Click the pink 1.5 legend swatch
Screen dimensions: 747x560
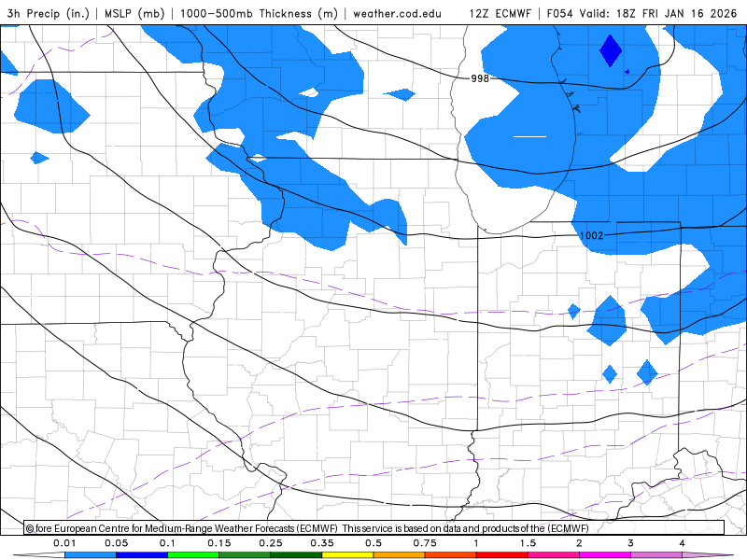point(554,555)
